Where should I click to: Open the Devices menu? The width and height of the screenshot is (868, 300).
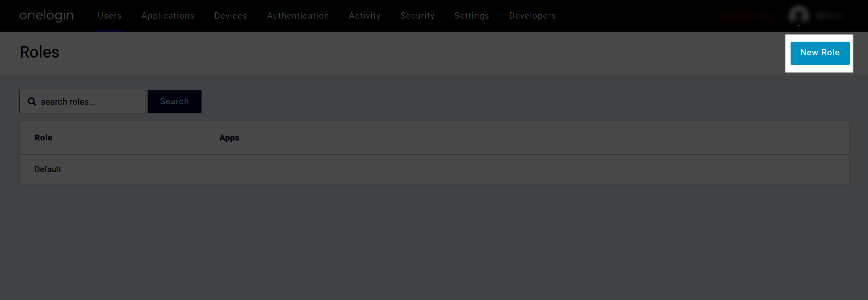point(231,16)
